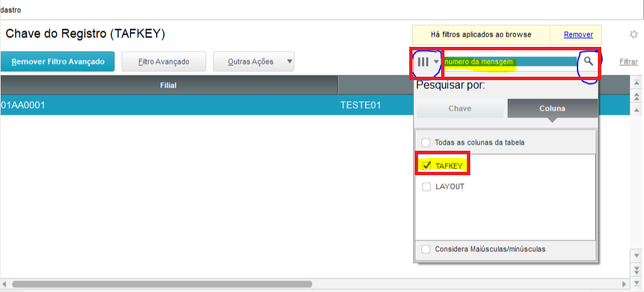The width and height of the screenshot is (644, 292).
Task: Click the page-down double arrow
Action: pos(637,270)
